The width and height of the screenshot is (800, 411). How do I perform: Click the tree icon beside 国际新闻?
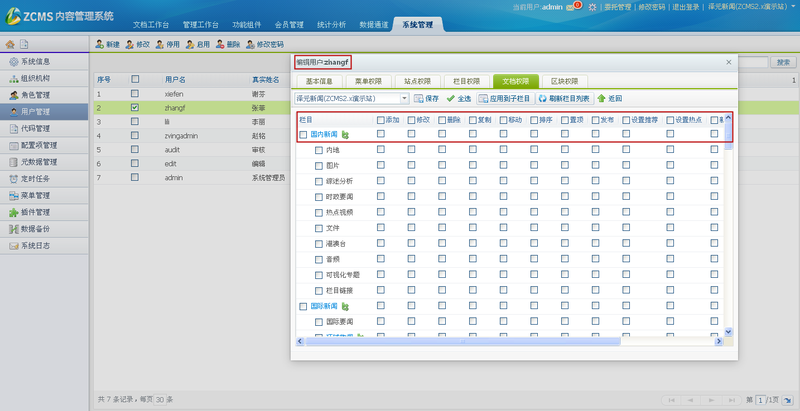coord(346,304)
